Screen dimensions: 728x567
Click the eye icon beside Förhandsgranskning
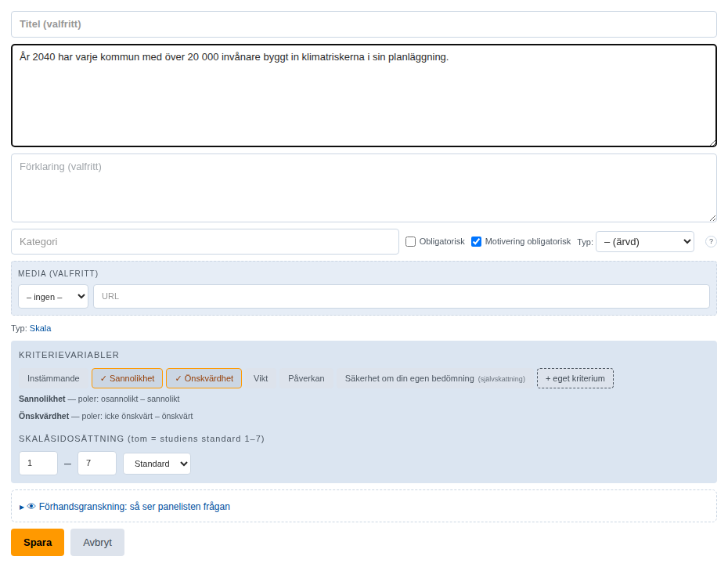(x=31, y=506)
